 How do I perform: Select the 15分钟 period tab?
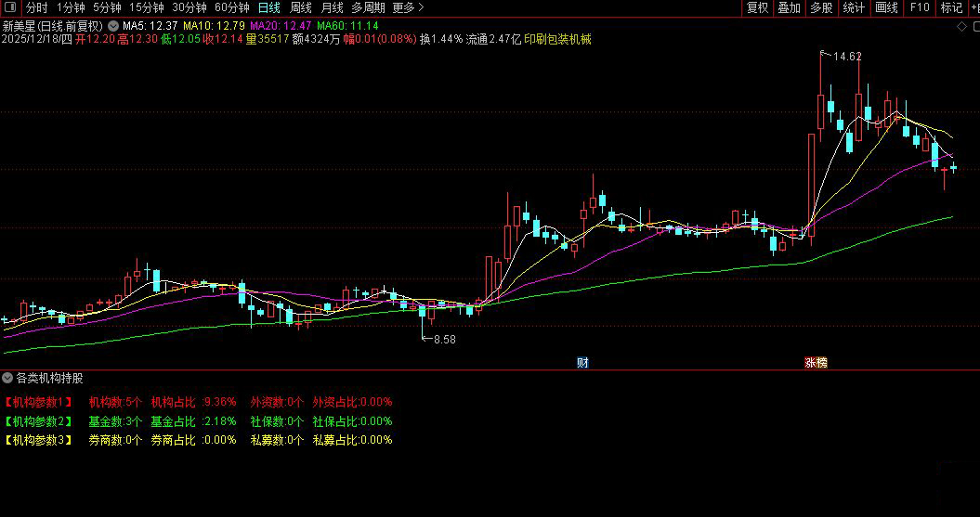(146, 7)
